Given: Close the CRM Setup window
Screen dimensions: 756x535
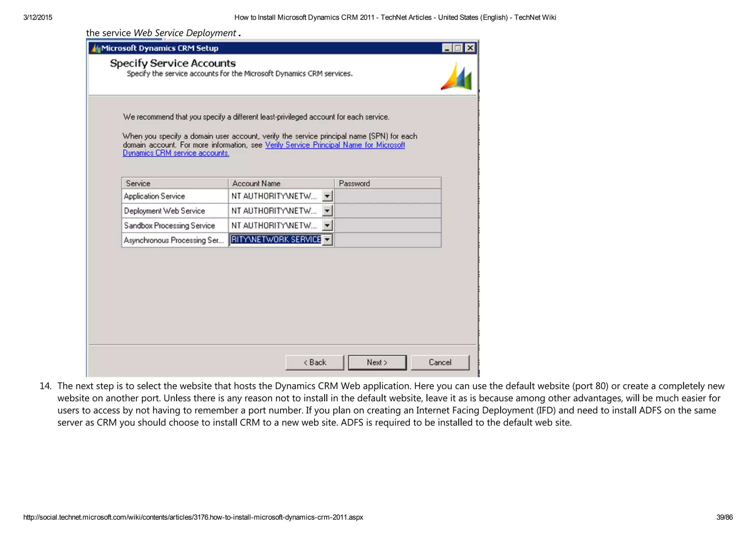Looking at the screenshot, I should (470, 48).
